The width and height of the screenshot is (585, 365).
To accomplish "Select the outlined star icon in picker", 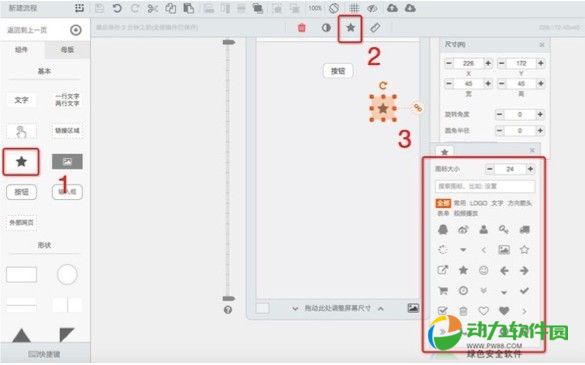I will pyautogui.click(x=524, y=249).
